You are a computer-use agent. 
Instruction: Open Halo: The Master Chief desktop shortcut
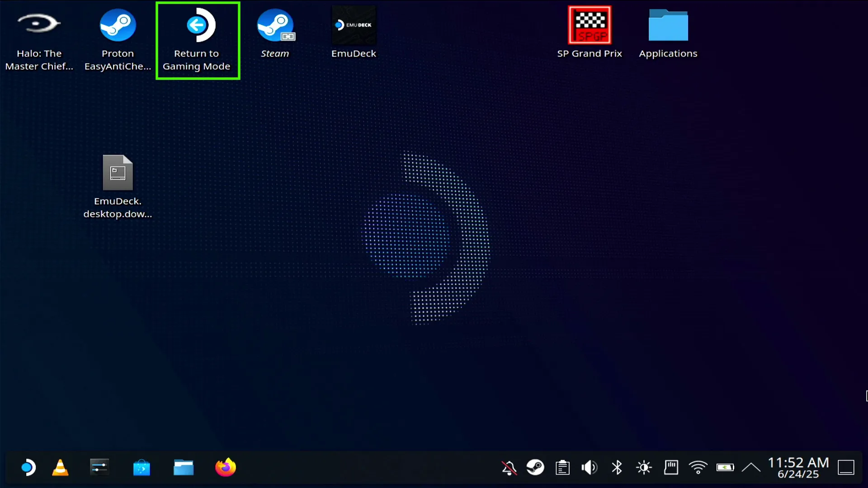point(39,41)
